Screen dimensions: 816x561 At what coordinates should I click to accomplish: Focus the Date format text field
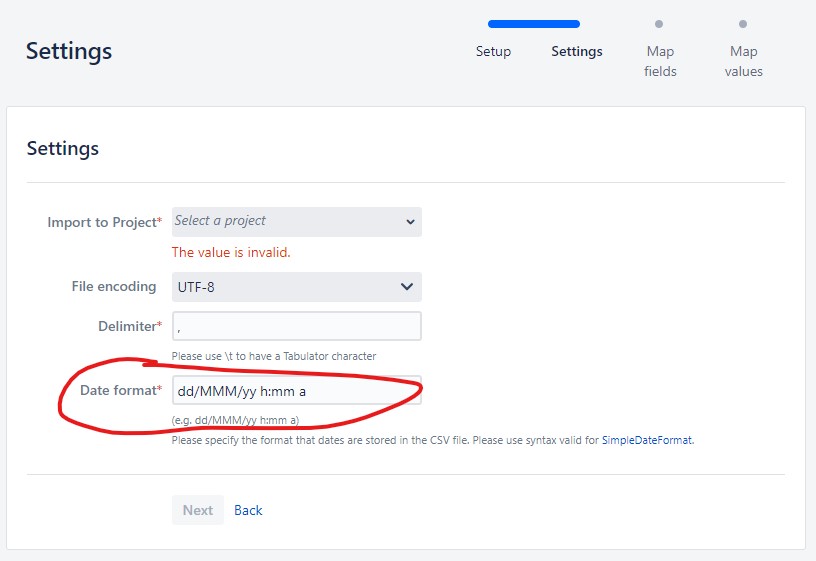click(297, 391)
